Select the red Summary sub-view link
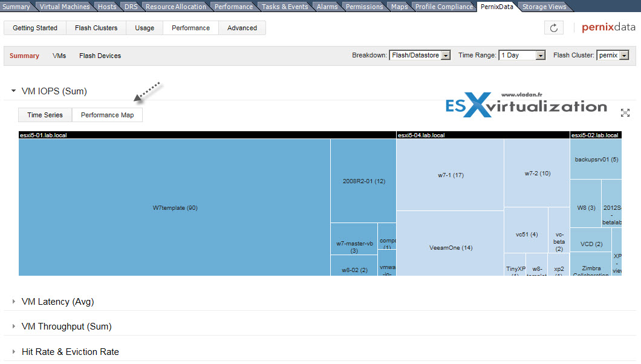This screenshot has width=641, height=364. (x=24, y=56)
